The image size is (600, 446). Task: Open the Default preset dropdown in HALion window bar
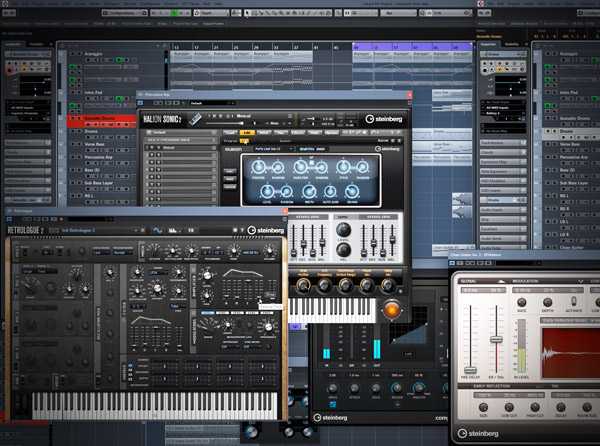pyautogui.click(x=213, y=103)
